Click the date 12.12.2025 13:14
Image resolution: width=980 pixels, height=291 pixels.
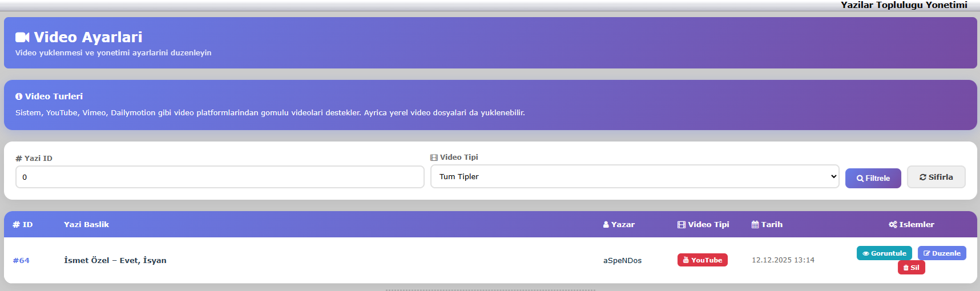783,260
